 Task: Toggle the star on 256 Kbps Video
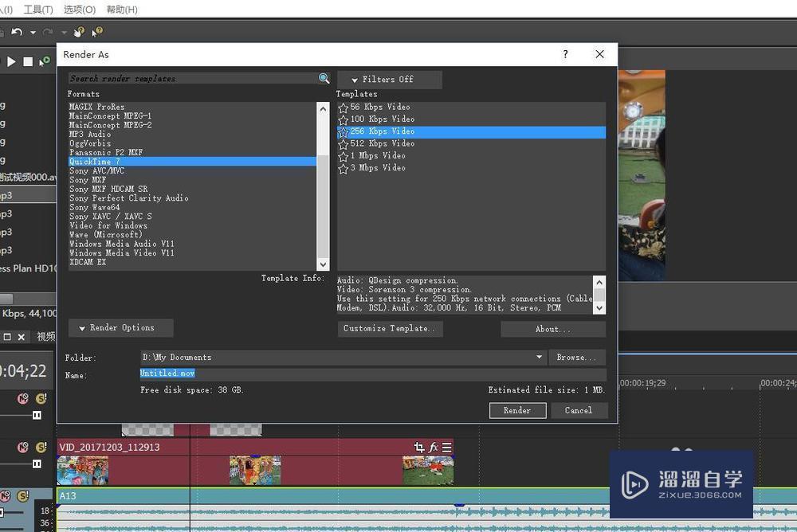point(343,131)
